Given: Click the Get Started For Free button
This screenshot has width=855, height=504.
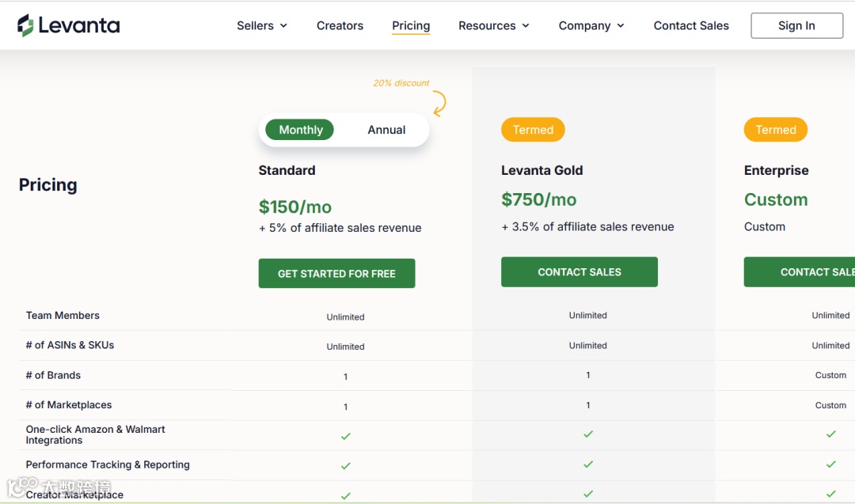Looking at the screenshot, I should click(336, 274).
